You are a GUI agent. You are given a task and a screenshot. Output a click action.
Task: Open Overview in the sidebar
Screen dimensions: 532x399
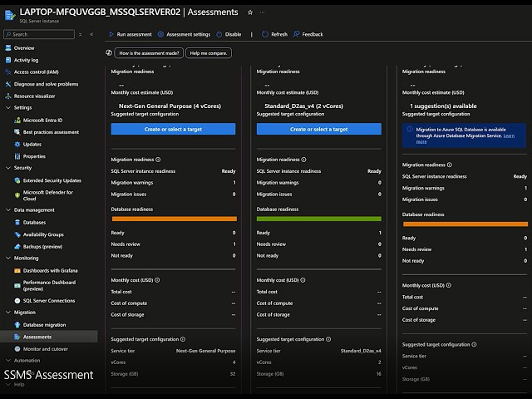coord(24,48)
